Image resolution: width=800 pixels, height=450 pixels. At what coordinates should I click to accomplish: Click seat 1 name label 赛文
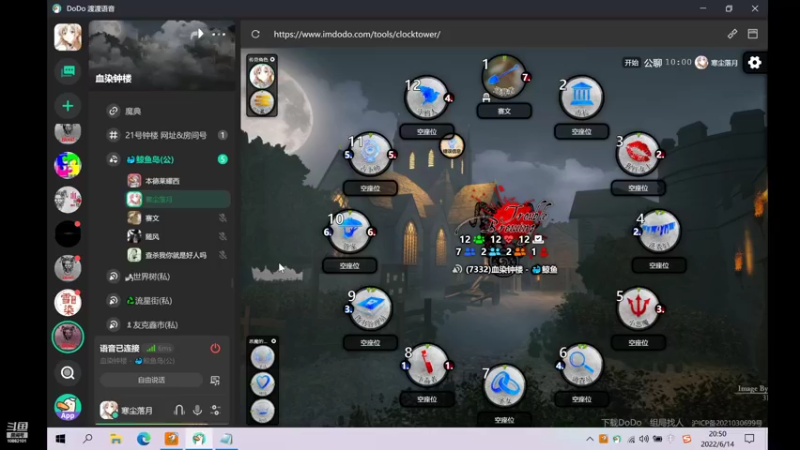coord(504,111)
